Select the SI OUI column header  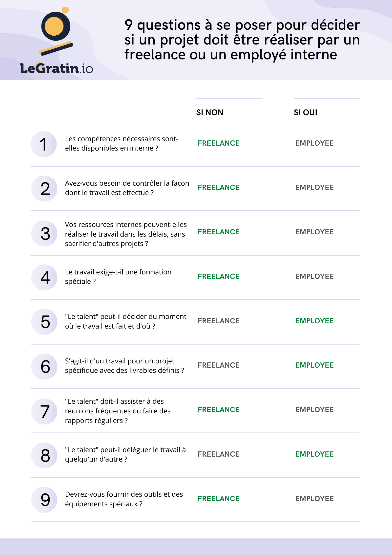(x=306, y=112)
